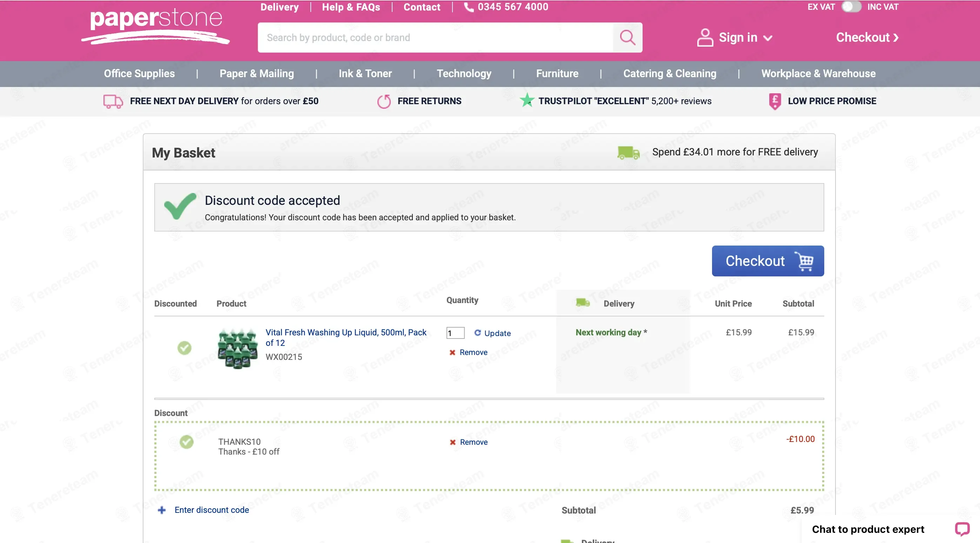Expand the Enter discount code section
Viewport: 980px width, 543px height.
[212, 510]
